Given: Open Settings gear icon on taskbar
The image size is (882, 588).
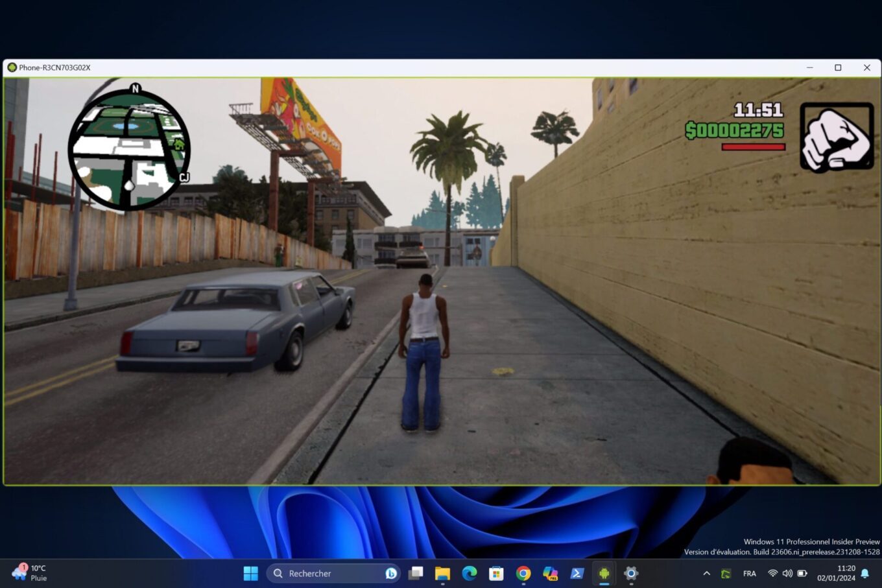Looking at the screenshot, I should tap(631, 573).
